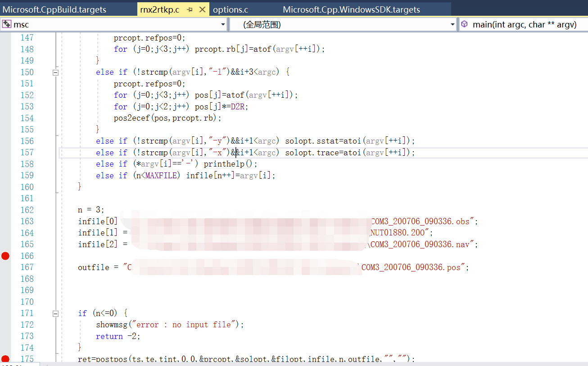Close the rnx2rtkp.c tab
The image size is (588, 366).
203,9
